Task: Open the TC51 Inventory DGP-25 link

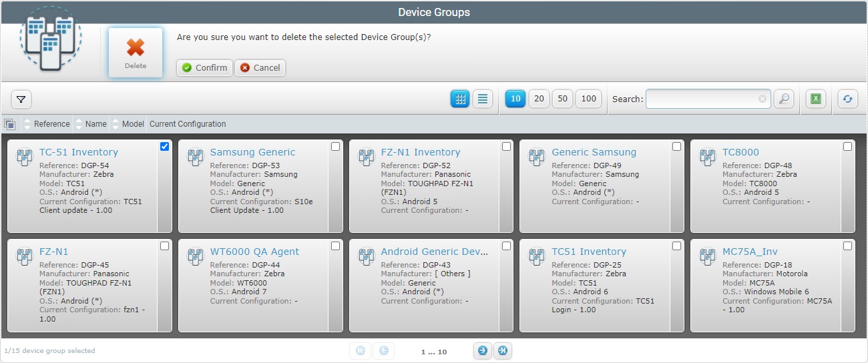Action: pyautogui.click(x=589, y=252)
